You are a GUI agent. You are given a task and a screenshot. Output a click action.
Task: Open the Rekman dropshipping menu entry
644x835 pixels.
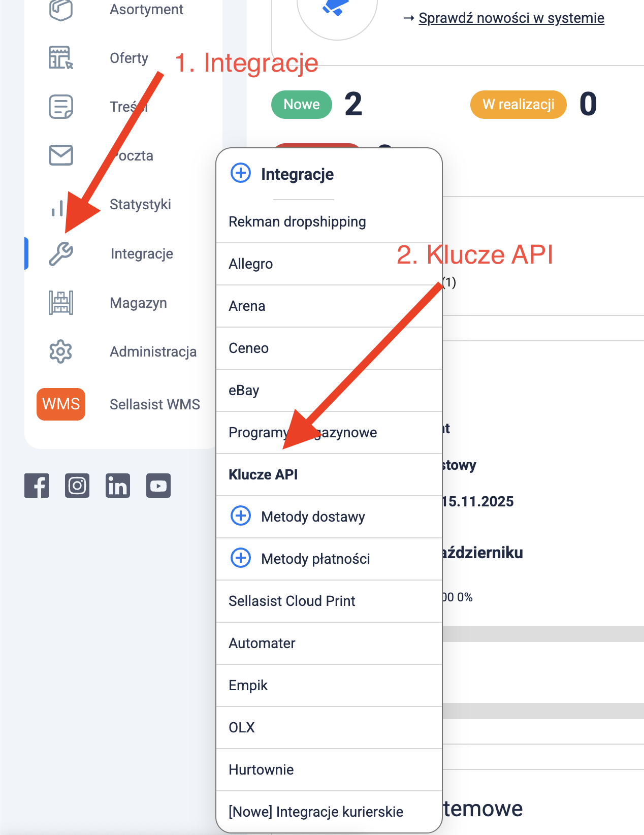[297, 221]
